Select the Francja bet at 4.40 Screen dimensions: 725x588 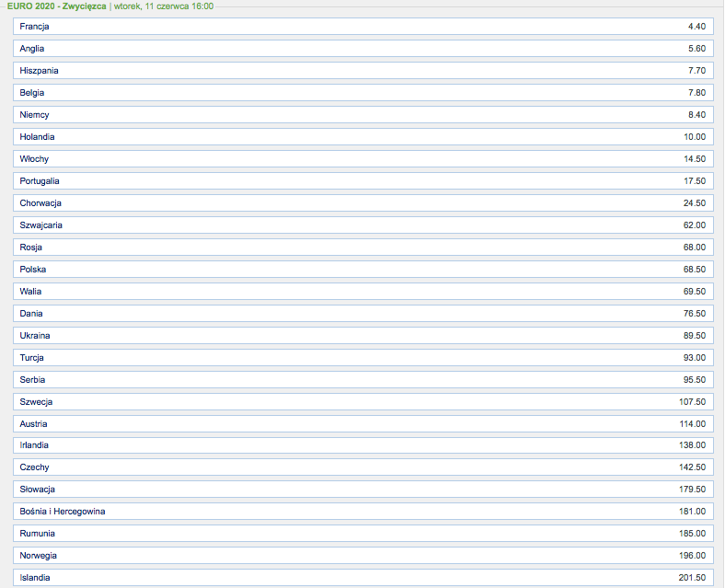point(362,27)
